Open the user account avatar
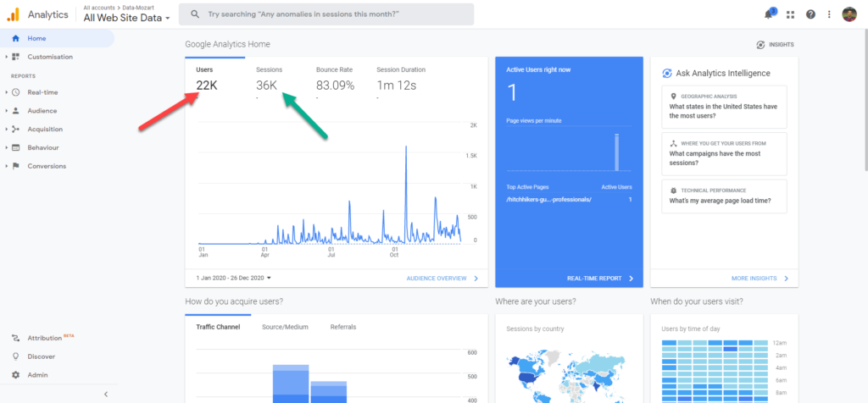Image resolution: width=868 pixels, height=403 pixels. [849, 14]
